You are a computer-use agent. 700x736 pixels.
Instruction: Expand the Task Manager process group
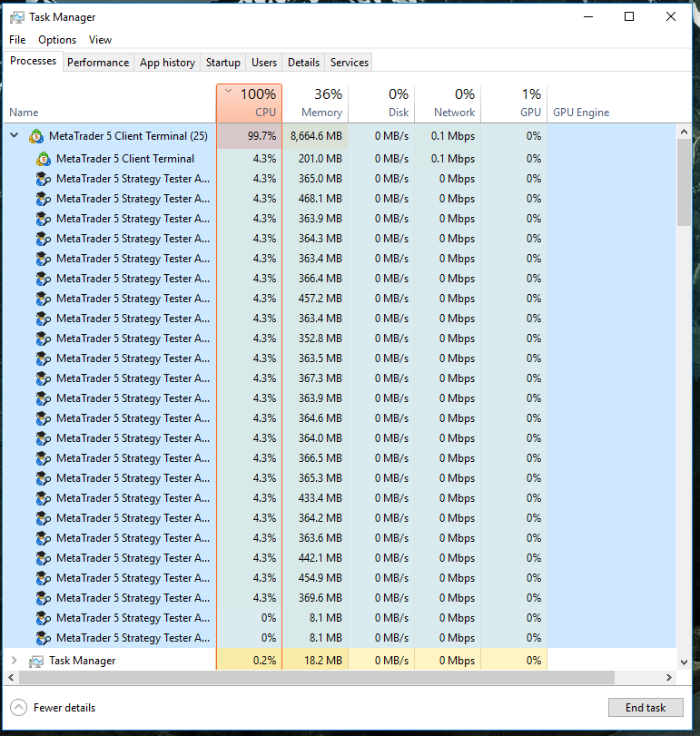pos(15,661)
